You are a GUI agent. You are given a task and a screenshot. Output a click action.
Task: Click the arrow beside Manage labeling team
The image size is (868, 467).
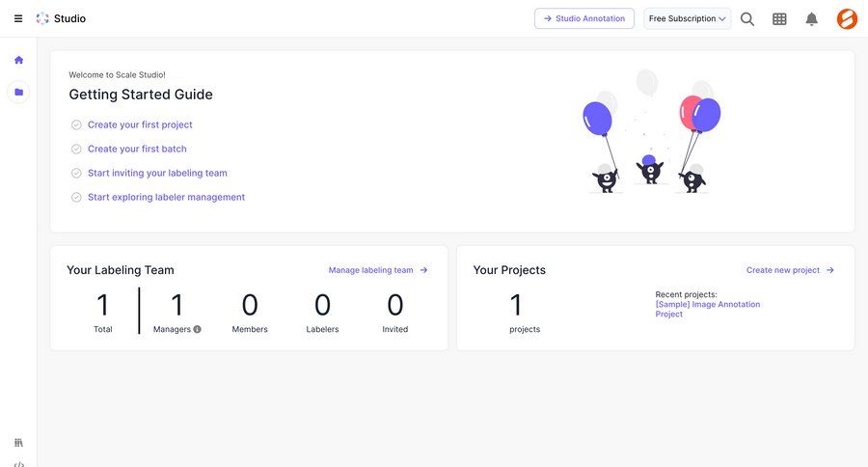pyautogui.click(x=423, y=270)
